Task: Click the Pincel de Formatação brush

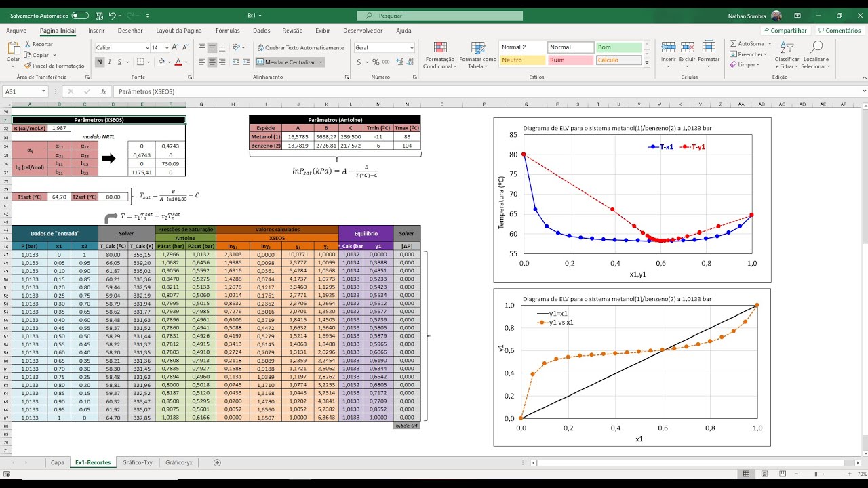Action: tap(54, 66)
